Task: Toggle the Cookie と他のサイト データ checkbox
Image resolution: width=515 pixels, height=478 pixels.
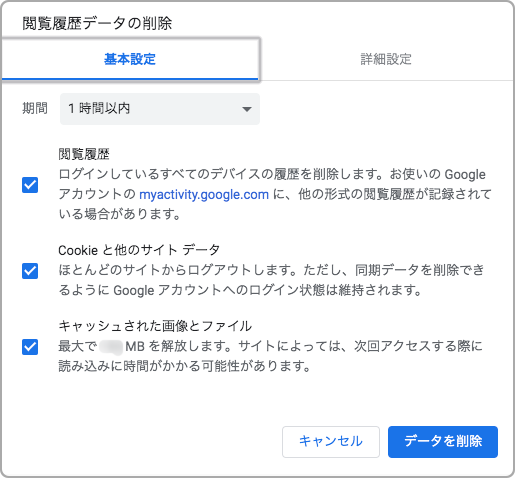Action: 30,271
